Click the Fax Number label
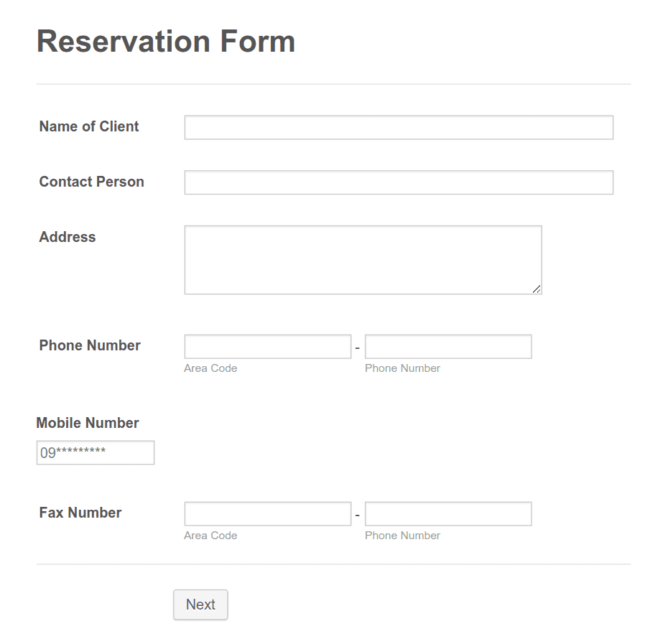 click(x=80, y=513)
